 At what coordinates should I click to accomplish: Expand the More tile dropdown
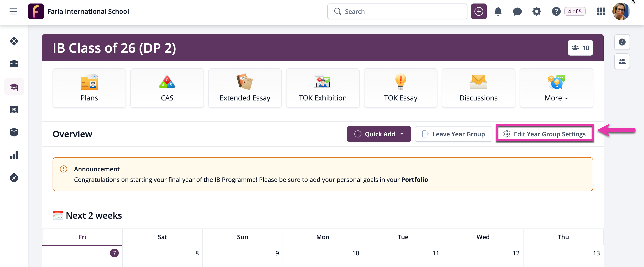[x=556, y=88]
